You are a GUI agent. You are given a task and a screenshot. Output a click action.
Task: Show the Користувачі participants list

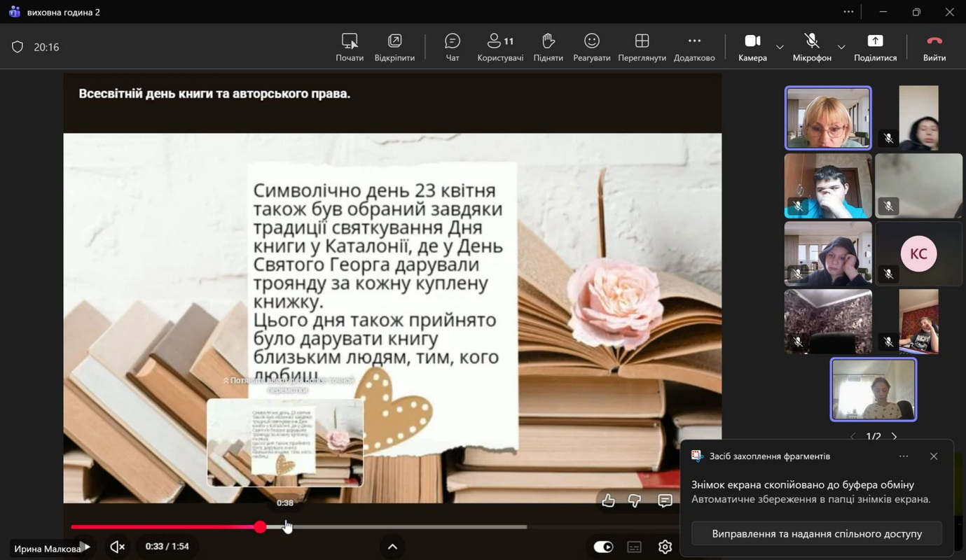click(500, 47)
